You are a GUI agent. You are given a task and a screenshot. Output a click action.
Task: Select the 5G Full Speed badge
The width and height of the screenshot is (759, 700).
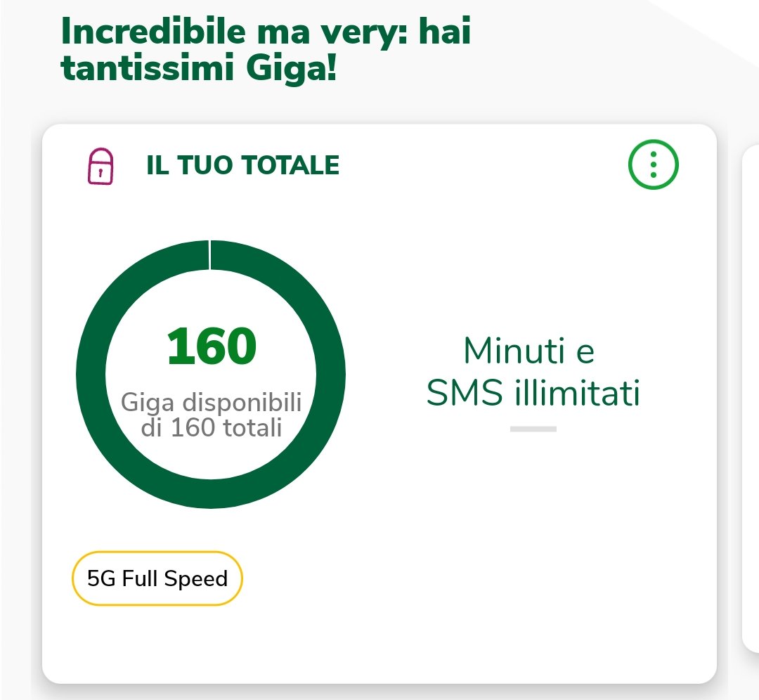coord(157,578)
